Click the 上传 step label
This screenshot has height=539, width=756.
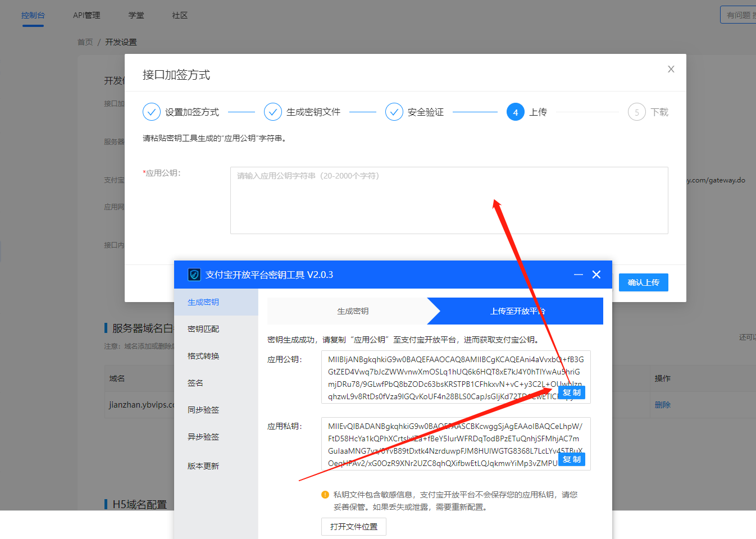[x=538, y=112]
